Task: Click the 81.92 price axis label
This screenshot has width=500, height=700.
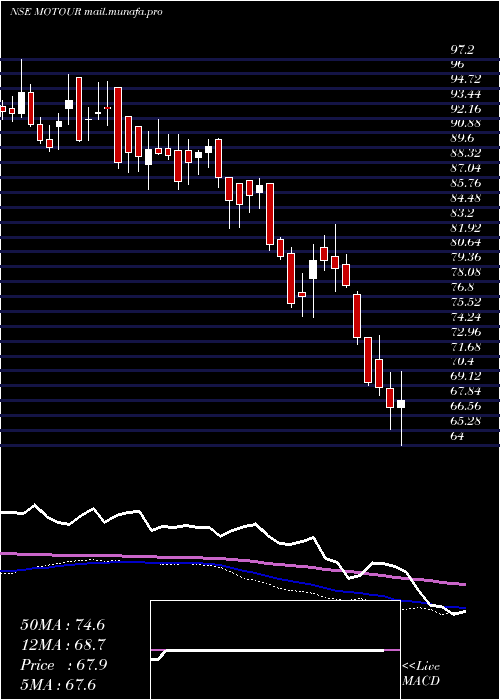Action: coord(466,228)
